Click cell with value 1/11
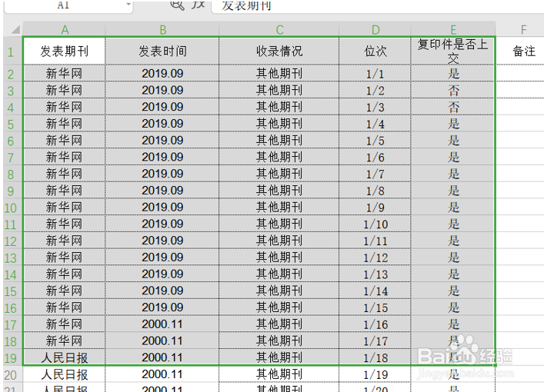Screen dimensions: 544x392 click(x=375, y=241)
